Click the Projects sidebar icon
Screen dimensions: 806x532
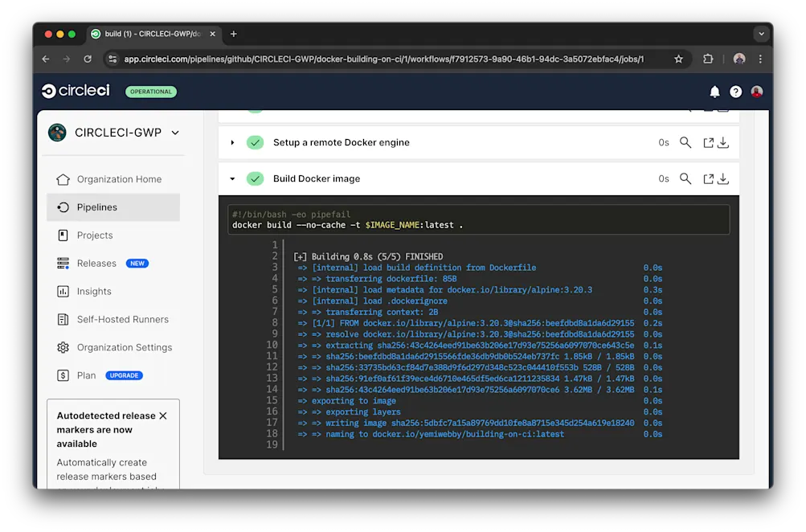(63, 235)
